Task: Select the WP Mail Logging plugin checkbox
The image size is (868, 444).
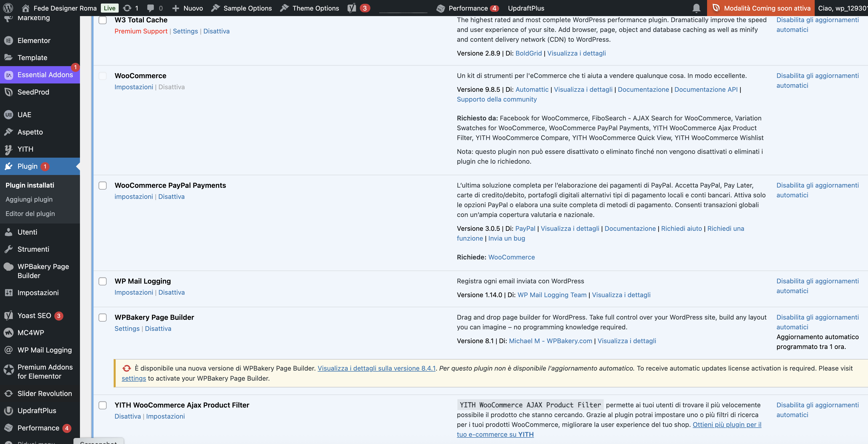Action: point(102,281)
